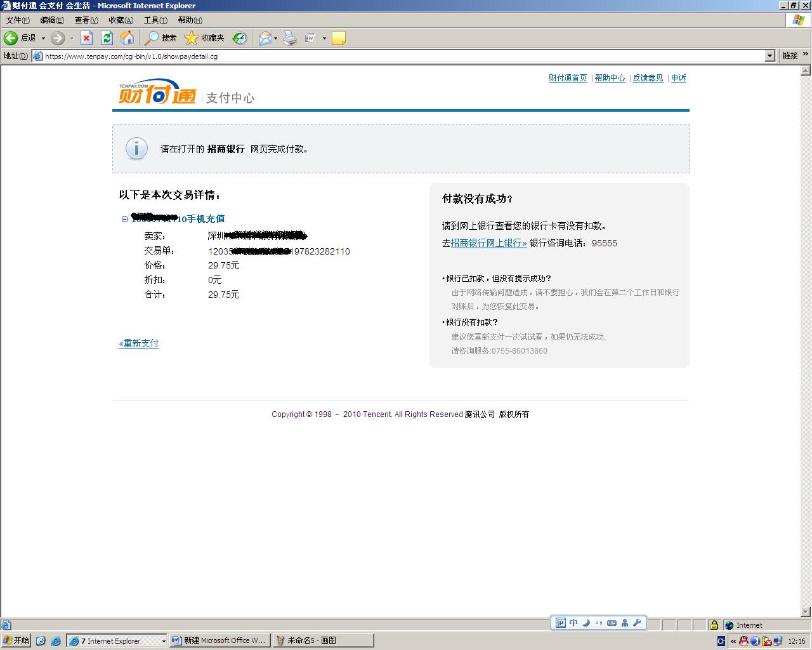812x650 pixels.
Task: Click the History toolbar icon
Action: click(x=239, y=38)
